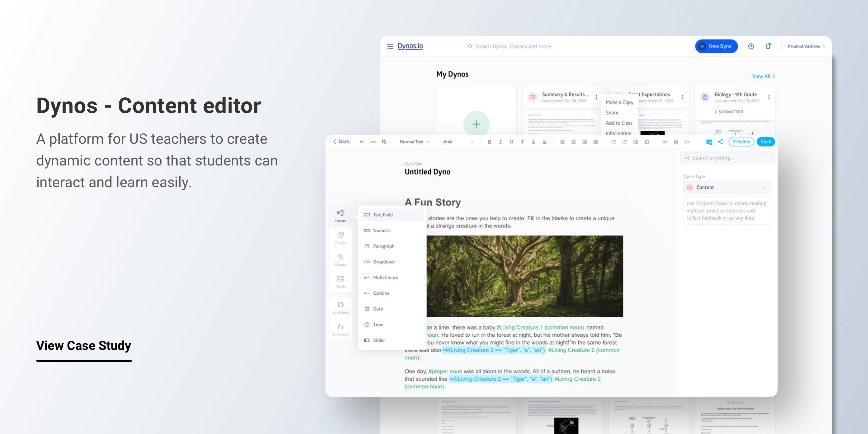Follow the View Case Study link

[83, 345]
